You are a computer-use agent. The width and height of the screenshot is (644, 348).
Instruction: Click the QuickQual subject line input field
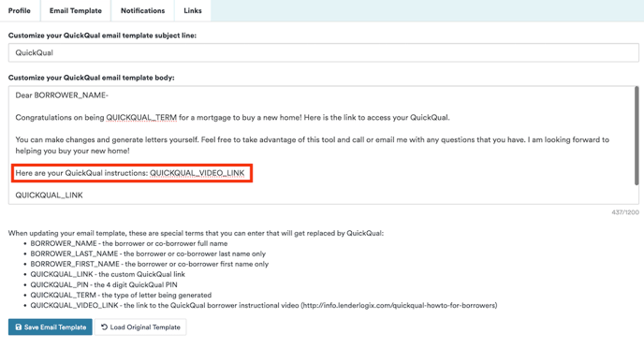[x=324, y=52]
